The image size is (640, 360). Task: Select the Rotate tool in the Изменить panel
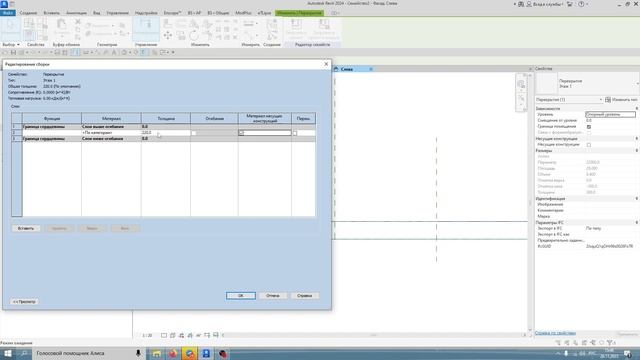point(193,36)
